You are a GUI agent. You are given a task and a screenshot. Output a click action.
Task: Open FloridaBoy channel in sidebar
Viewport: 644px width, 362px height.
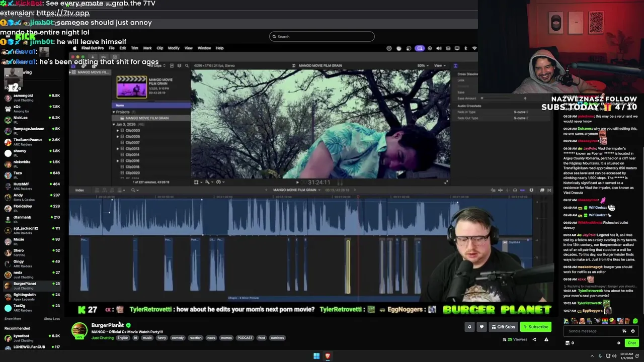click(x=32, y=208)
